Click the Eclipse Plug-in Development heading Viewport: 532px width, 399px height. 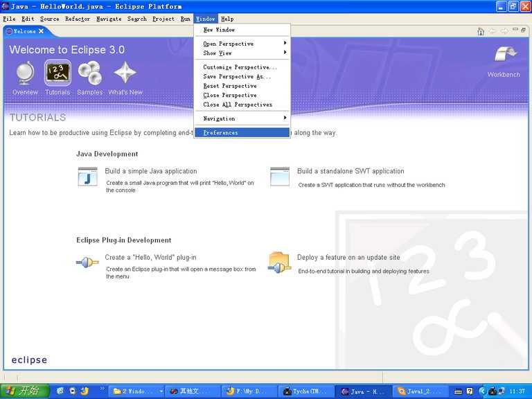(x=124, y=240)
